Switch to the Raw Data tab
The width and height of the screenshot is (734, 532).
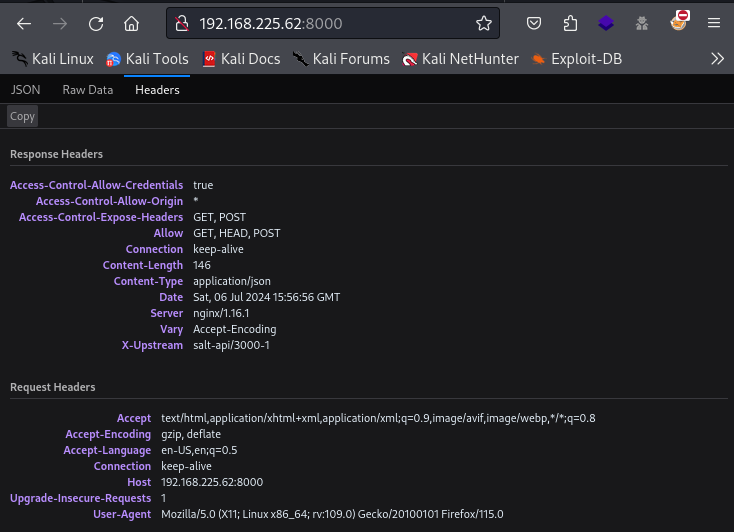coord(88,90)
